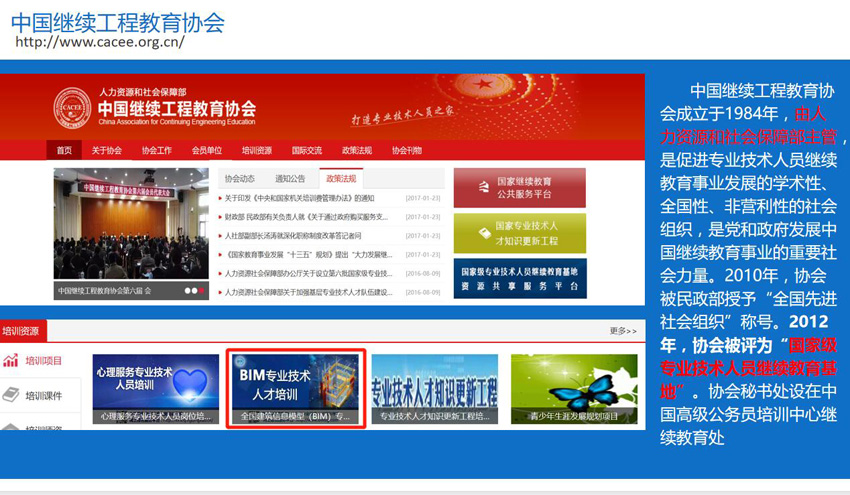This screenshot has width=850, height=495.
Task: Open the 会员单位 navigation item
Action: coord(207,150)
